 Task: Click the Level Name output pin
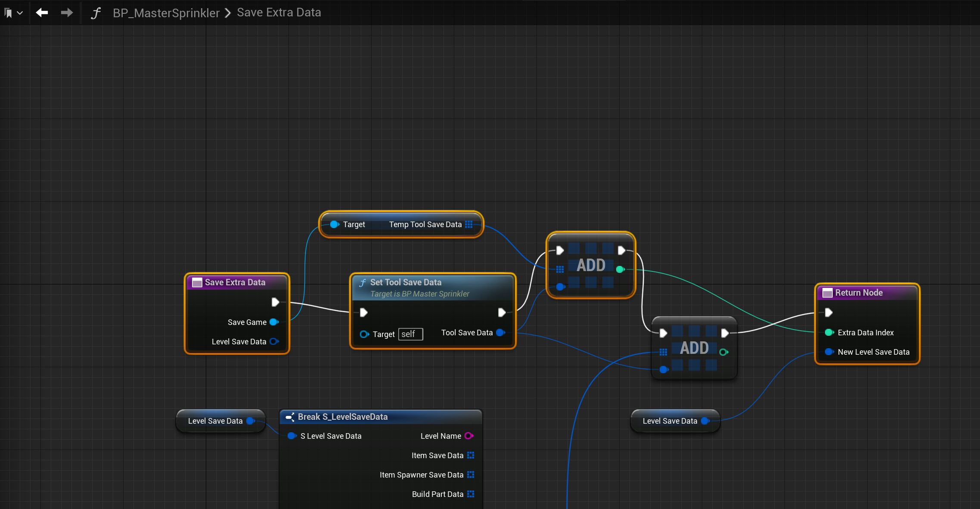pos(469,436)
